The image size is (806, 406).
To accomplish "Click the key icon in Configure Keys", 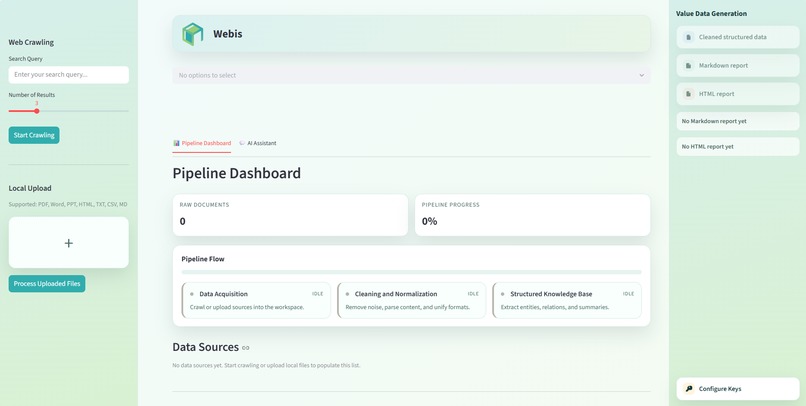I will (689, 389).
